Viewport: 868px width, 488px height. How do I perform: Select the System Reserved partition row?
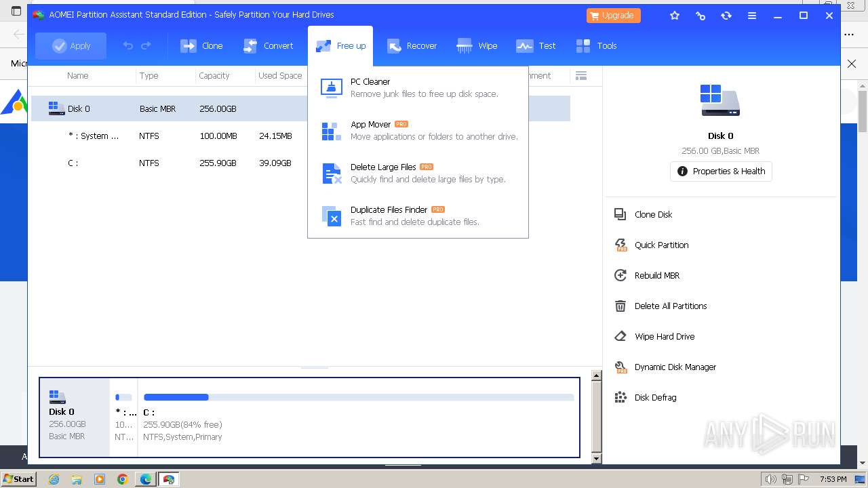pos(300,136)
